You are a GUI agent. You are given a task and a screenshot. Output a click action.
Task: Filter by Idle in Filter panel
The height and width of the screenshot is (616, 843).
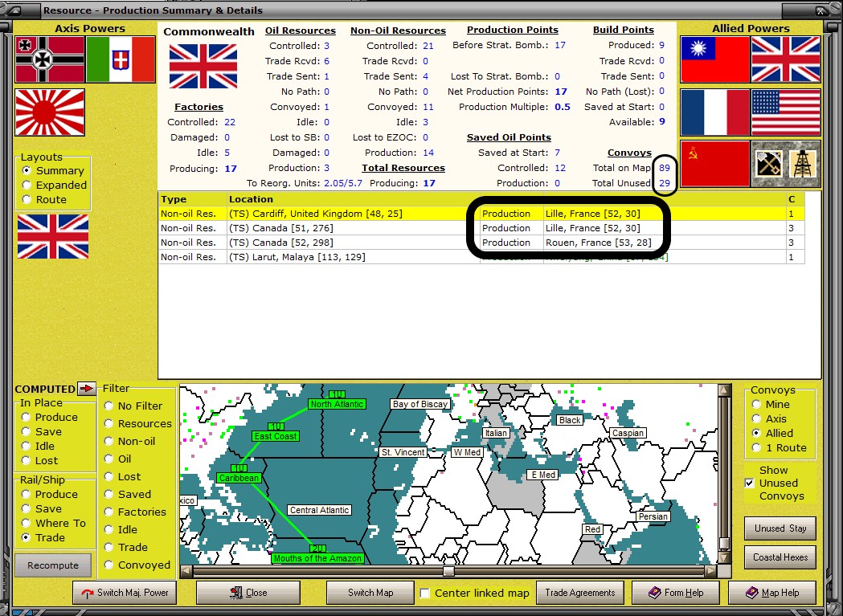[x=121, y=529]
